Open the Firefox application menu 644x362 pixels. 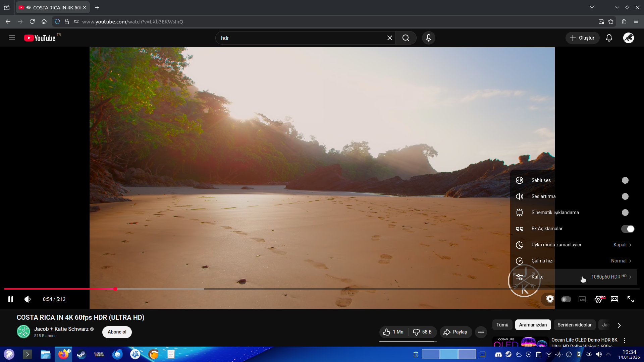point(636,21)
